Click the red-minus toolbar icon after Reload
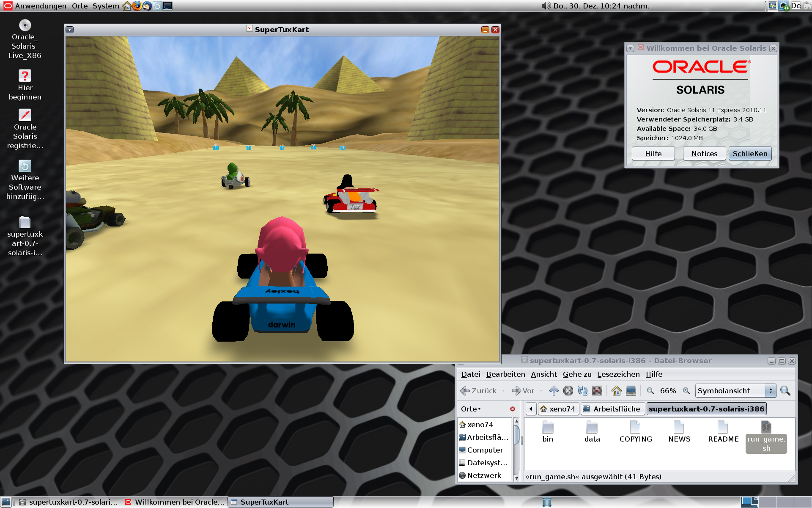812x508 pixels. pyautogui.click(x=597, y=391)
